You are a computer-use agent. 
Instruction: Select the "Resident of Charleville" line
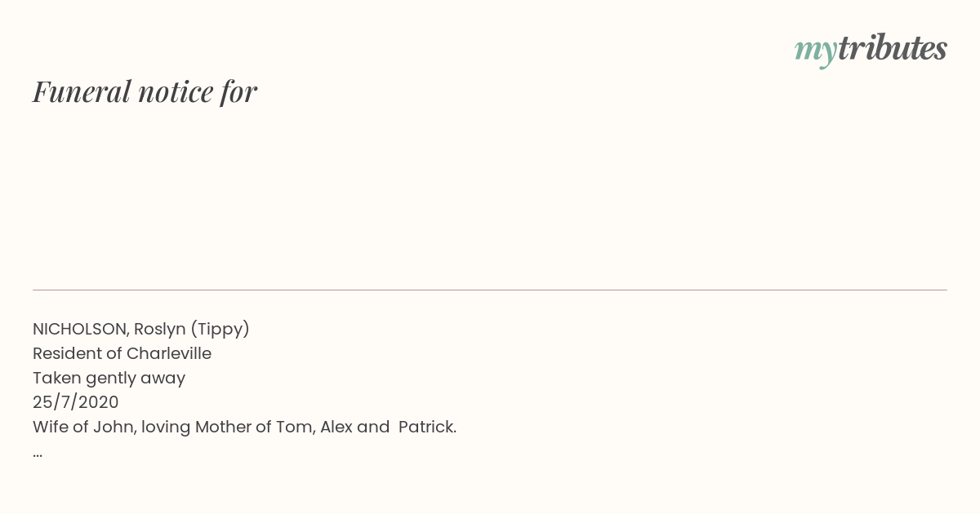[x=122, y=353]
